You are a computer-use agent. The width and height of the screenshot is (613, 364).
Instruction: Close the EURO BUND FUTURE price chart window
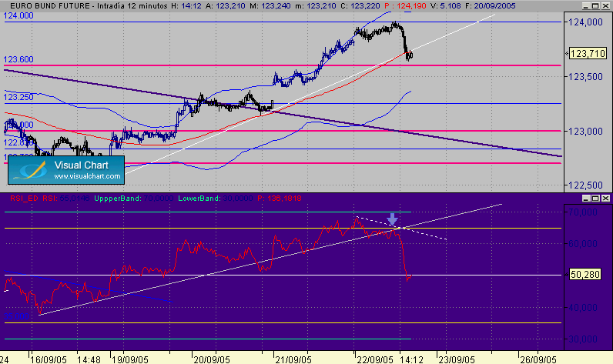[x=605, y=6]
